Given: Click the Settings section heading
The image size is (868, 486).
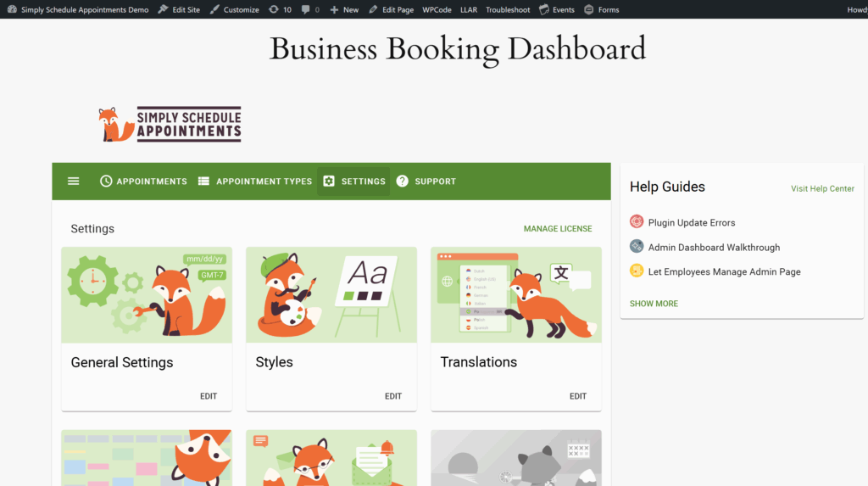Looking at the screenshot, I should 92,229.
